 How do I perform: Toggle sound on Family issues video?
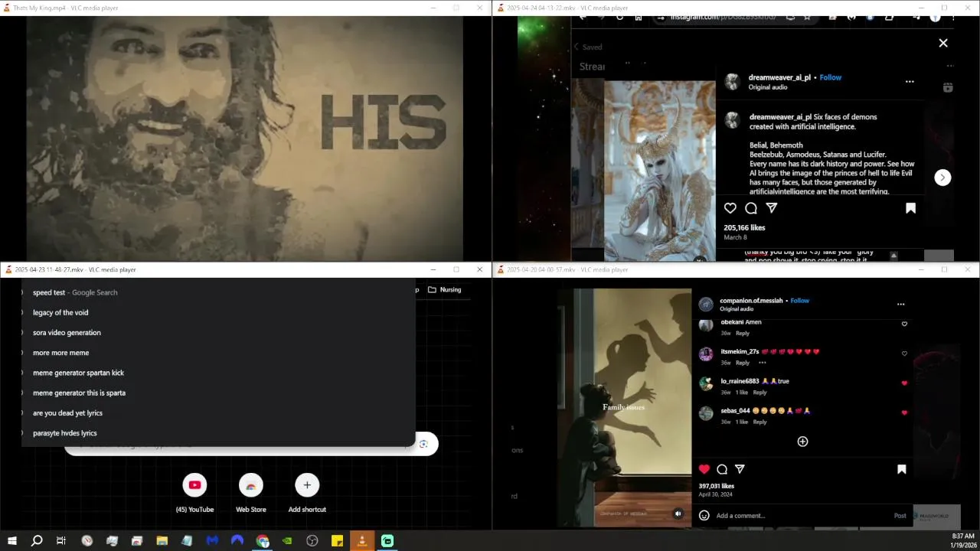(x=678, y=514)
